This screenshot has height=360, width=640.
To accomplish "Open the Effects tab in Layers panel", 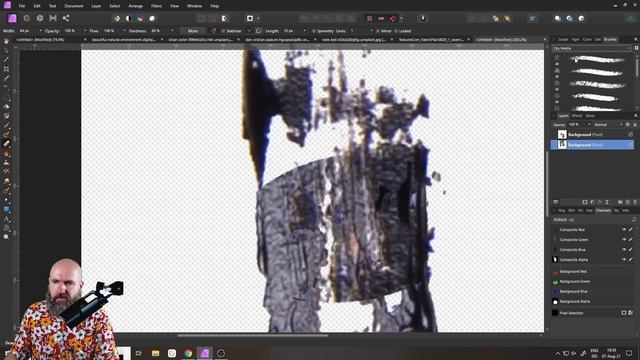I will [577, 116].
